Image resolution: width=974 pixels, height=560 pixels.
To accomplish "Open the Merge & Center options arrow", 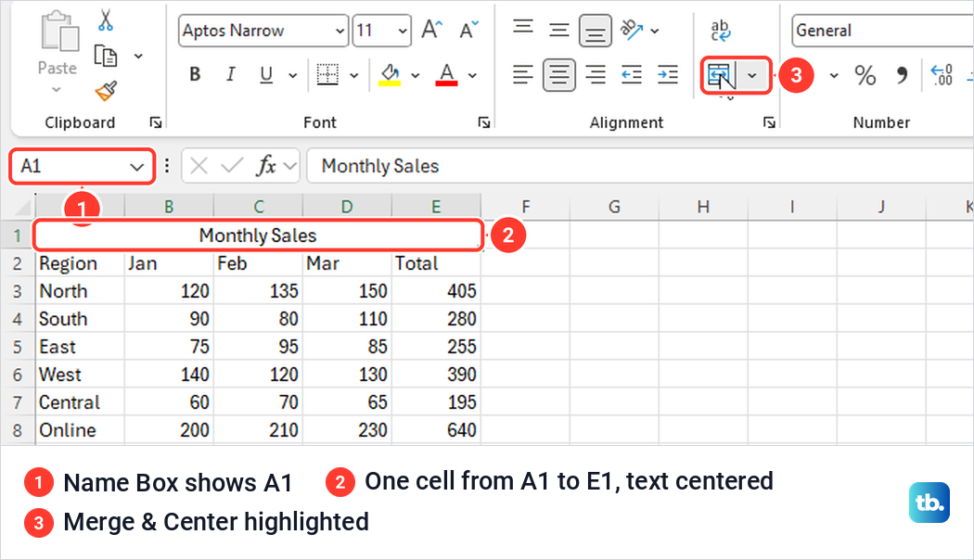I will (752, 76).
